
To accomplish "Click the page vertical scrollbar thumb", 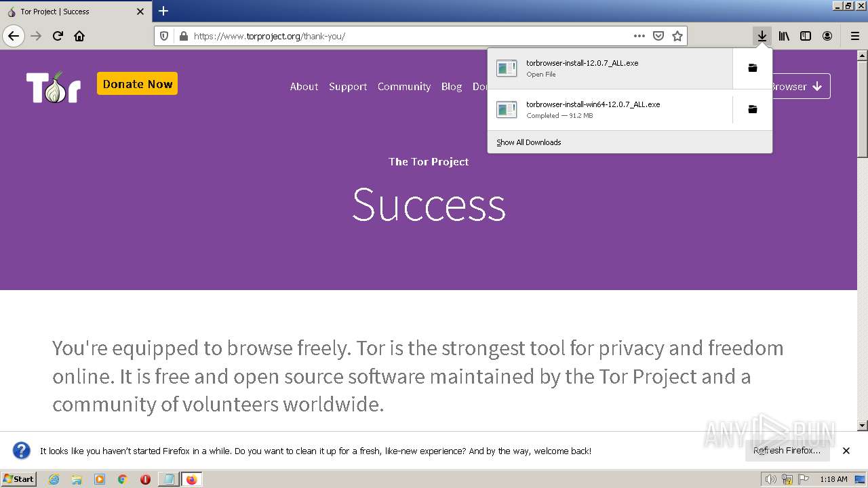I will point(863,108).
